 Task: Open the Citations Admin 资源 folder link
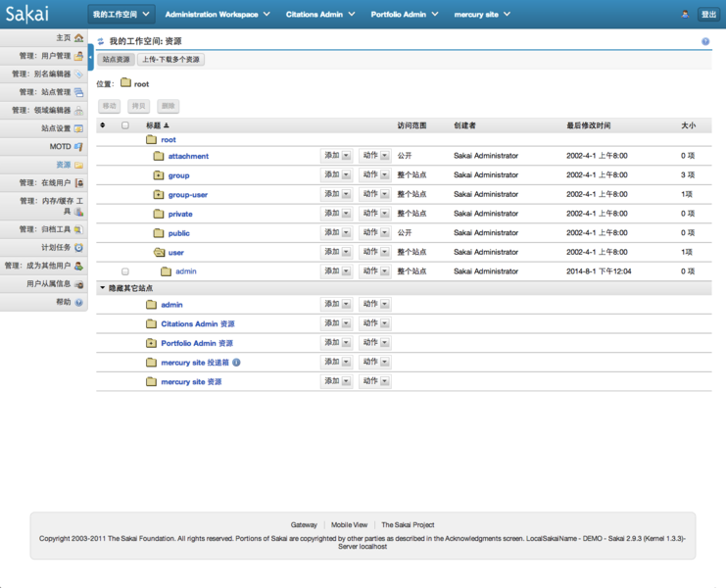[x=198, y=324]
